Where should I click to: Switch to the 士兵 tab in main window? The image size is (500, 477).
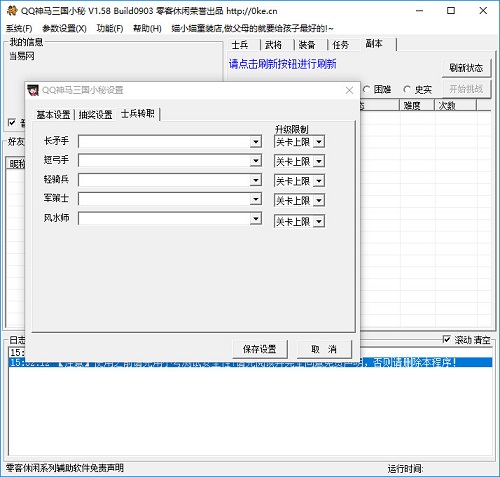click(240, 45)
